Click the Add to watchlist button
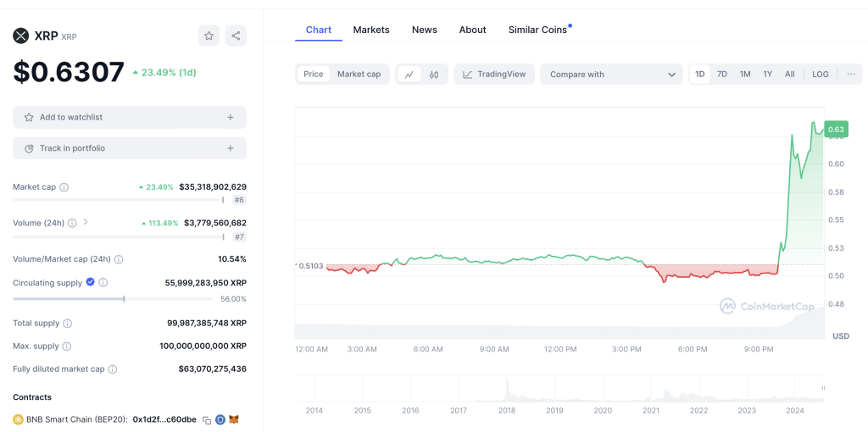Screen dimensions: 868x432 pos(130,117)
